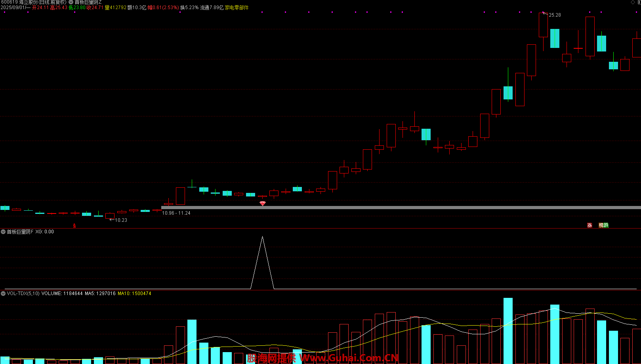Click the 首板巨量阴F indicator name
The image size is (641, 364).
pos(20,232)
